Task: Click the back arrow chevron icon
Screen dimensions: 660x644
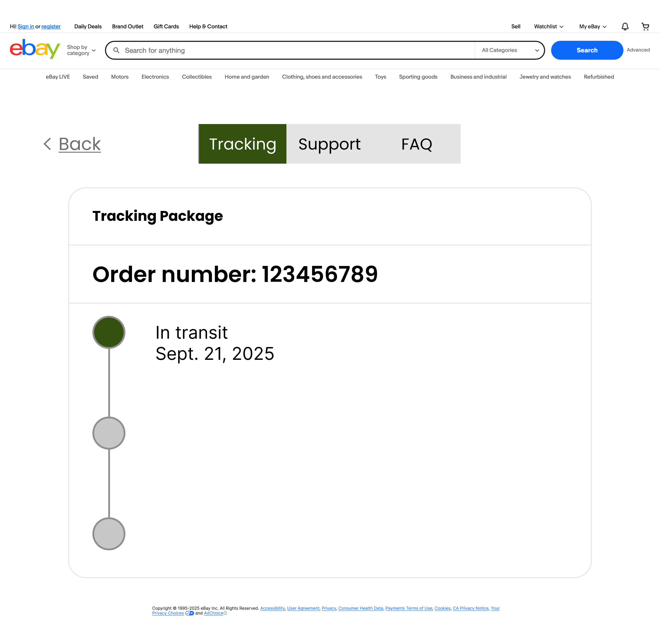Action: click(47, 144)
